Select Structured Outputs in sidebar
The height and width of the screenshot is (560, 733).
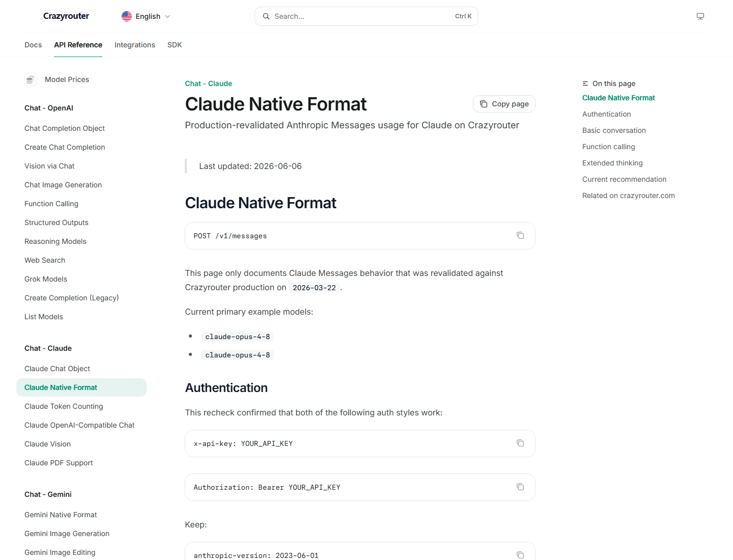pyautogui.click(x=57, y=222)
